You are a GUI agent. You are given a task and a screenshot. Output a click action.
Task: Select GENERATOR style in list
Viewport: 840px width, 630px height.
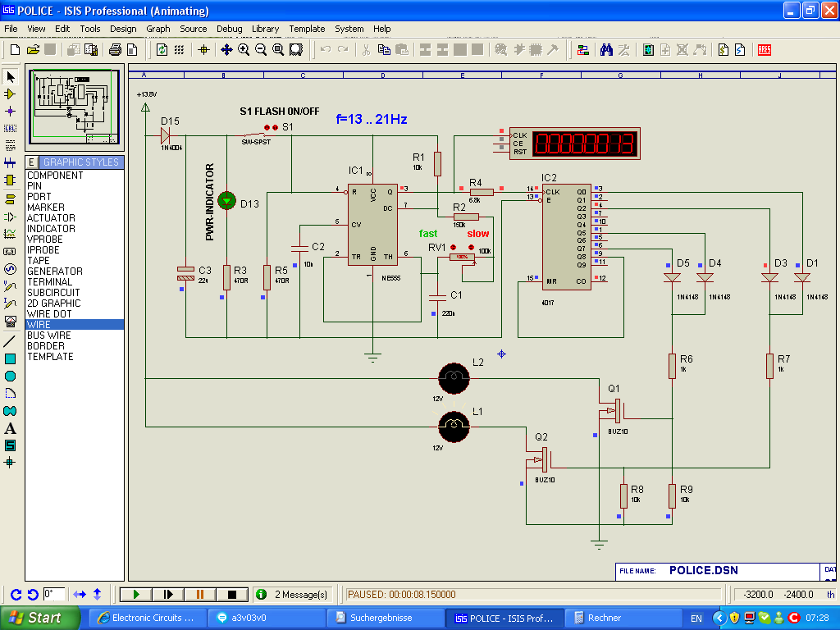tap(75, 271)
